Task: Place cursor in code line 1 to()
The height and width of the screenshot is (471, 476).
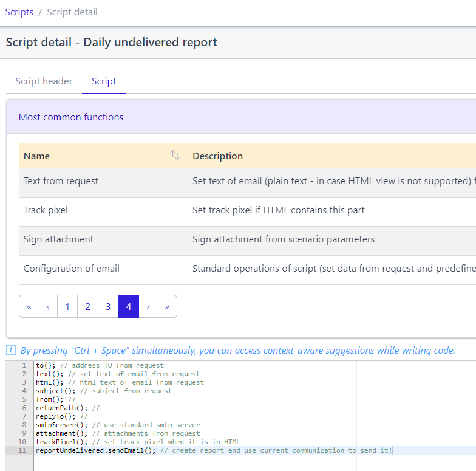Action: [x=100, y=365]
